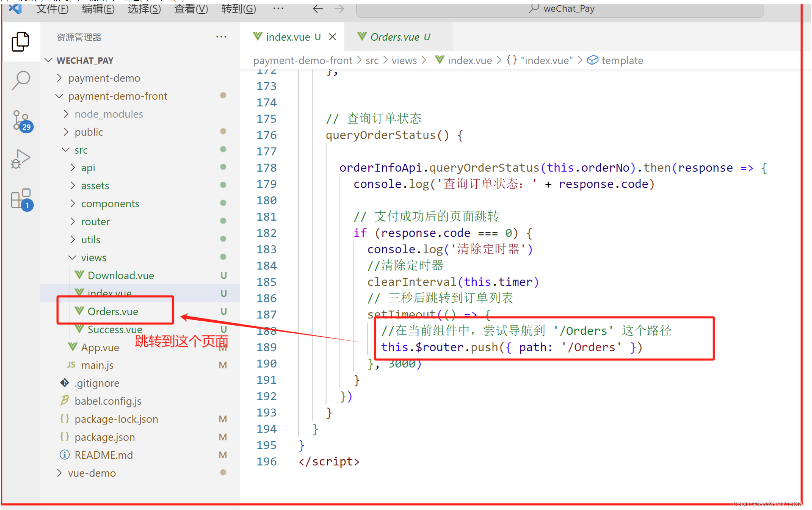
Task: Collapse the src folder
Action: point(66,150)
